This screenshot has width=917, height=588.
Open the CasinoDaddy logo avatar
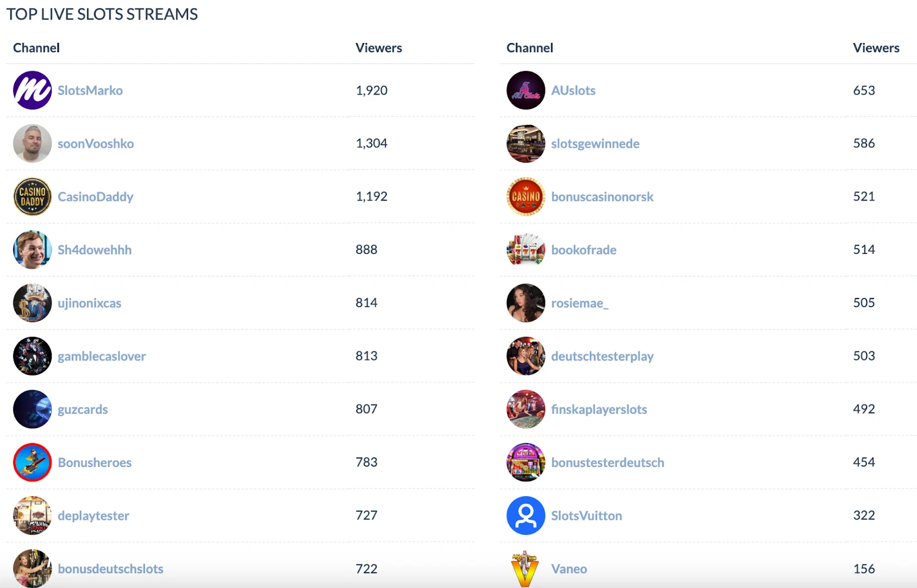(x=33, y=197)
